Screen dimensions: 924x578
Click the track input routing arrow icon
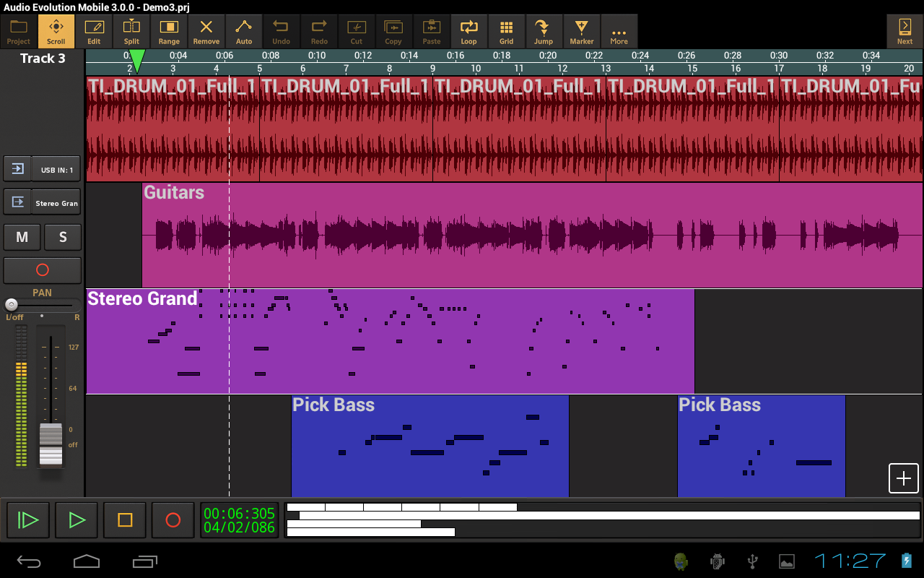tap(17, 169)
